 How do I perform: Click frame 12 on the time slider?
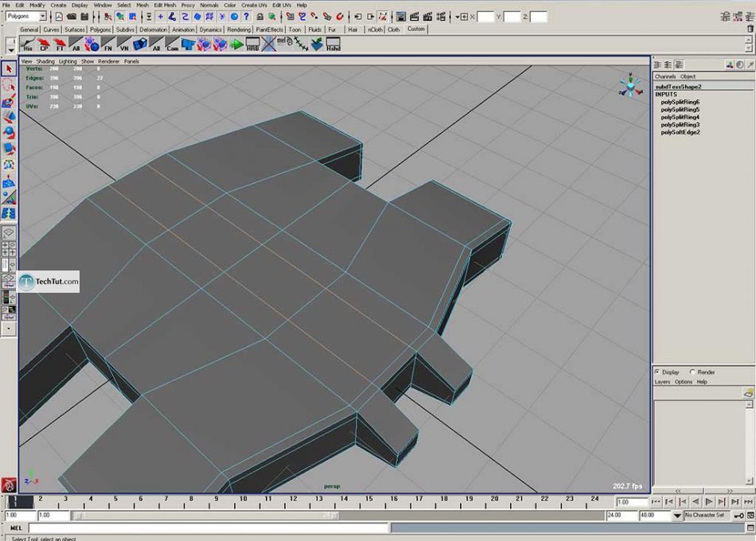point(292,500)
